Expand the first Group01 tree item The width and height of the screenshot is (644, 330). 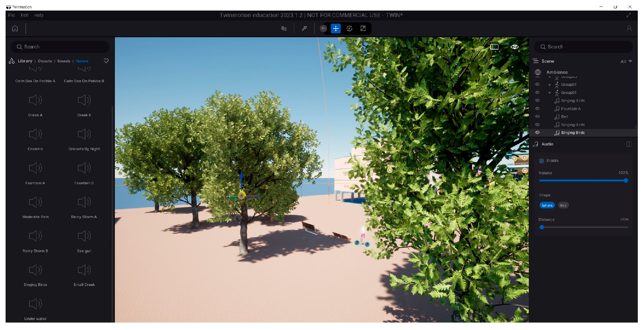tap(550, 85)
